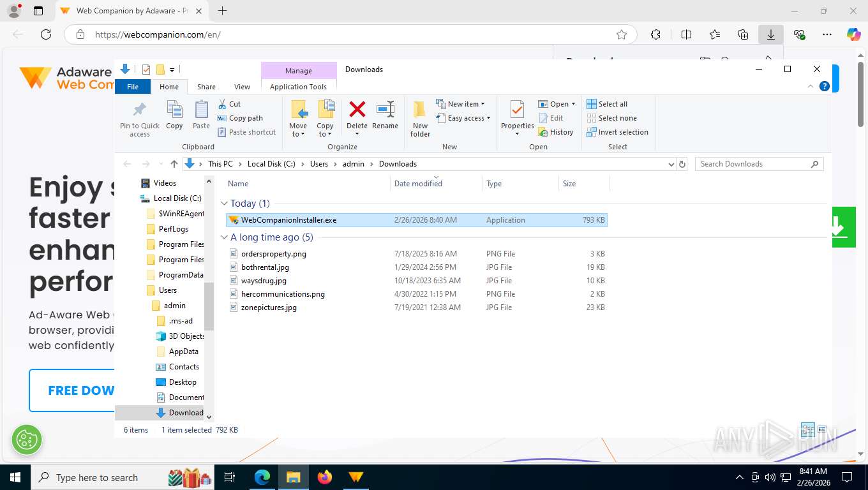Expand address bar history dropdown
The width and height of the screenshot is (868, 490).
(671, 164)
